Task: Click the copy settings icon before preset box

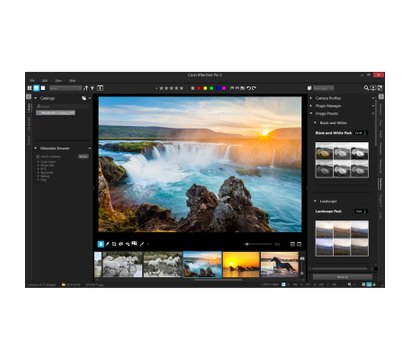Action: click(309, 88)
